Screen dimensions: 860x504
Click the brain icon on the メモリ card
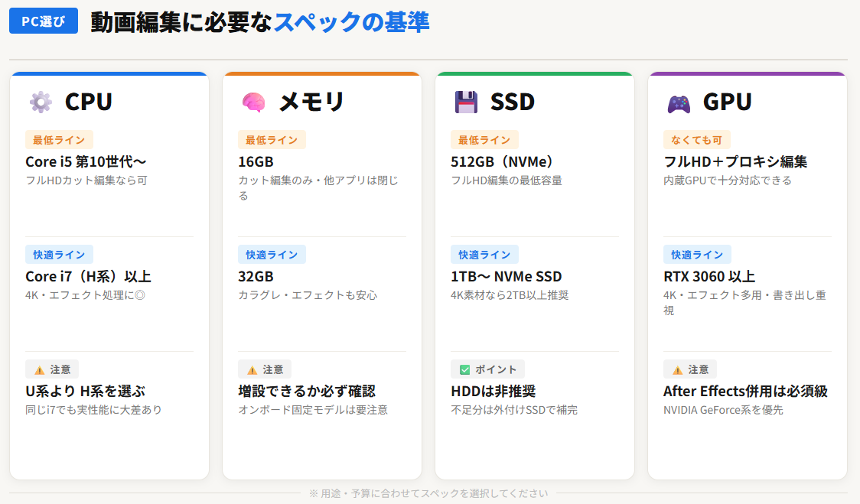tap(252, 101)
